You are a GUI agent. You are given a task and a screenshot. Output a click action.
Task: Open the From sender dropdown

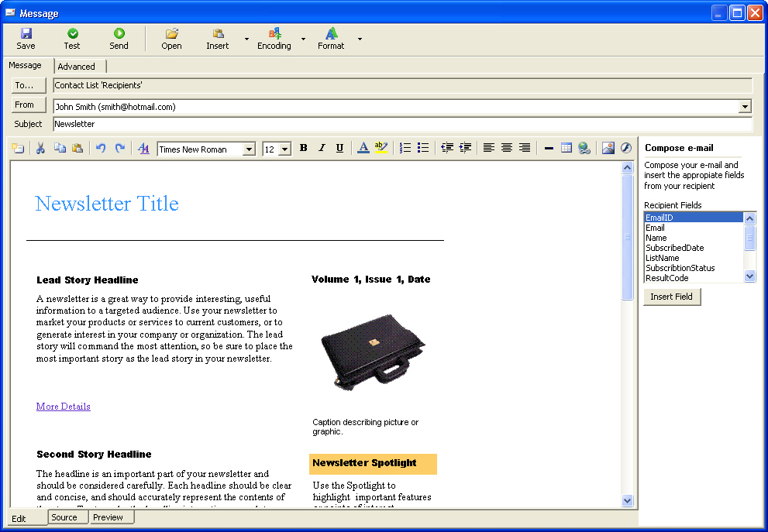click(745, 106)
